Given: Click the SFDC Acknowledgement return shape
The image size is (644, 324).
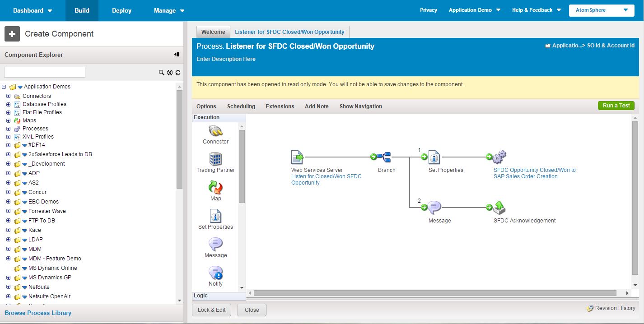Looking at the screenshot, I should pyautogui.click(x=499, y=208).
